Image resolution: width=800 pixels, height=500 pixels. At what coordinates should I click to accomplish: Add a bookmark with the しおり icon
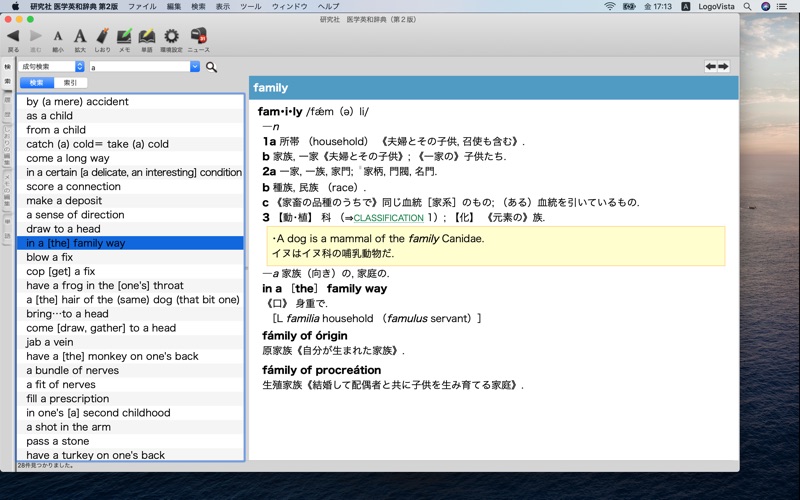(x=103, y=36)
